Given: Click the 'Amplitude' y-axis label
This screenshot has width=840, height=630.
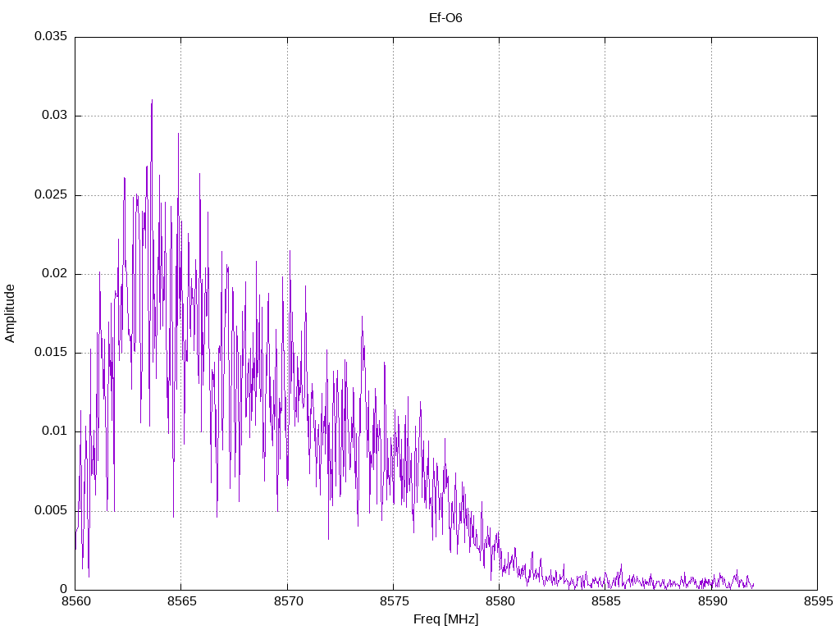Looking at the screenshot, I should click(10, 313).
